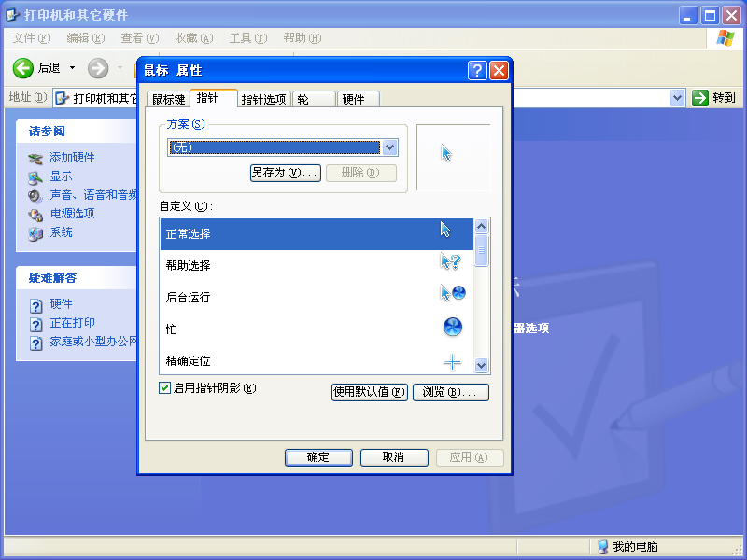Click the 使用默认值 button
Image resolution: width=747 pixels, height=560 pixels.
(370, 392)
